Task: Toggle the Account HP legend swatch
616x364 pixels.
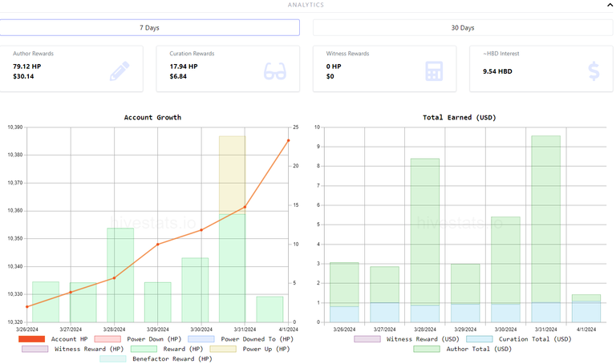Action: [31, 339]
